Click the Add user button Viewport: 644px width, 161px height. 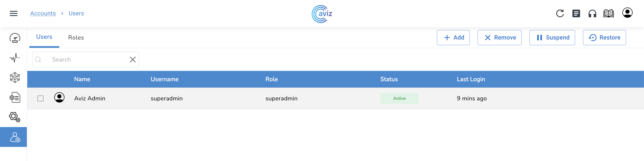453,38
